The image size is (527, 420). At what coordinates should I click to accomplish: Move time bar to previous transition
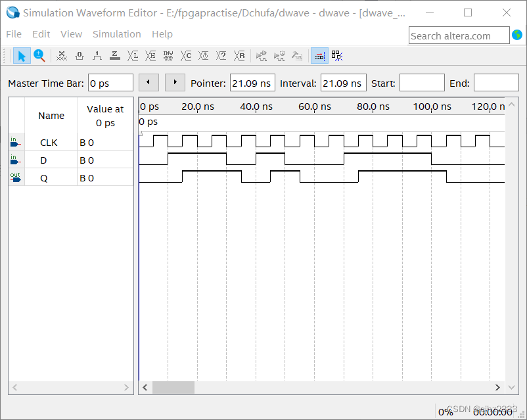(149, 82)
